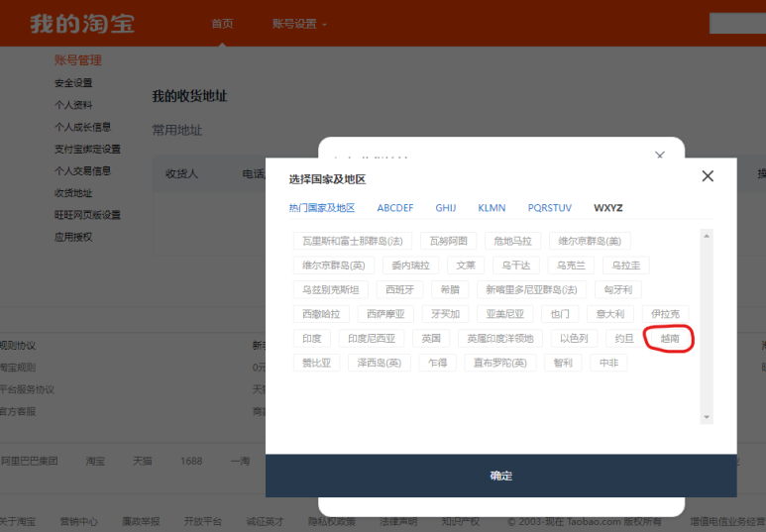Switch to 热门国家及地区 tab
Image resolution: width=766 pixels, height=532 pixels.
coord(322,208)
